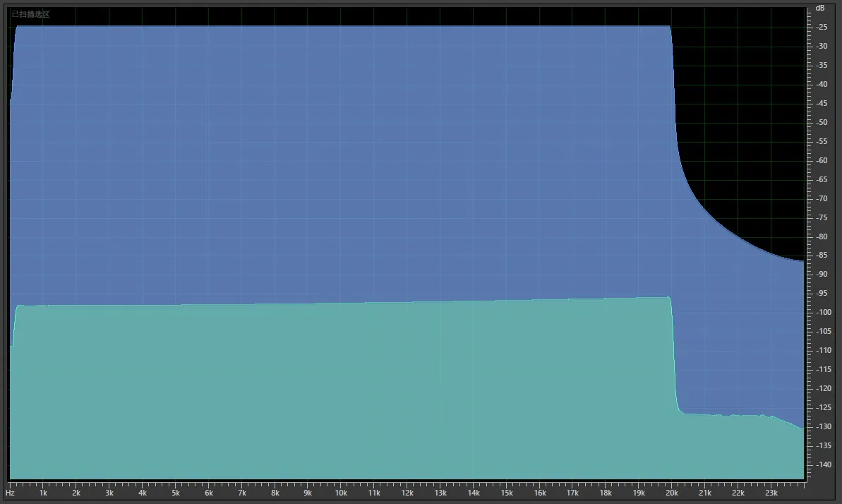The width and height of the screenshot is (842, 504).
Task: Select the 10k frequency axis label
Action: [341, 493]
